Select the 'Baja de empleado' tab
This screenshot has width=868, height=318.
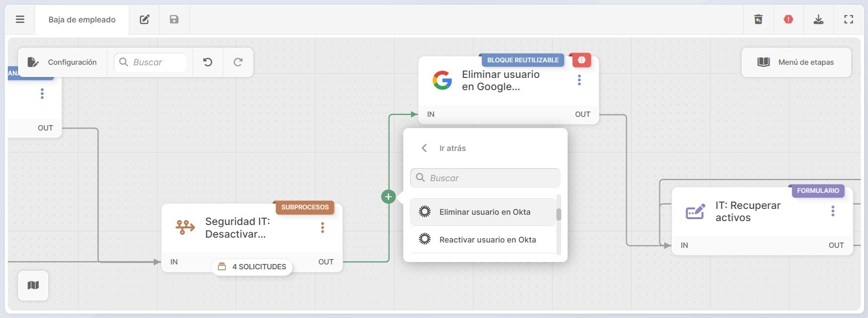click(81, 20)
